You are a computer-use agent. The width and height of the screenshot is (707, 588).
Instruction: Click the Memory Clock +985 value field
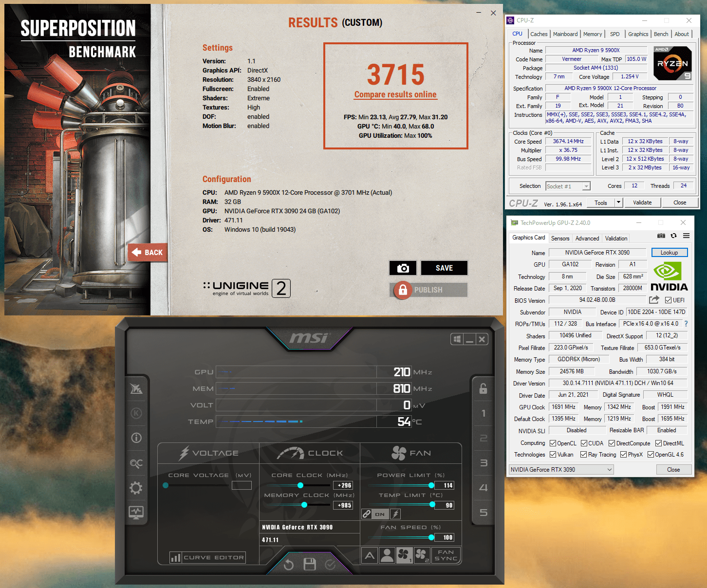click(x=343, y=505)
